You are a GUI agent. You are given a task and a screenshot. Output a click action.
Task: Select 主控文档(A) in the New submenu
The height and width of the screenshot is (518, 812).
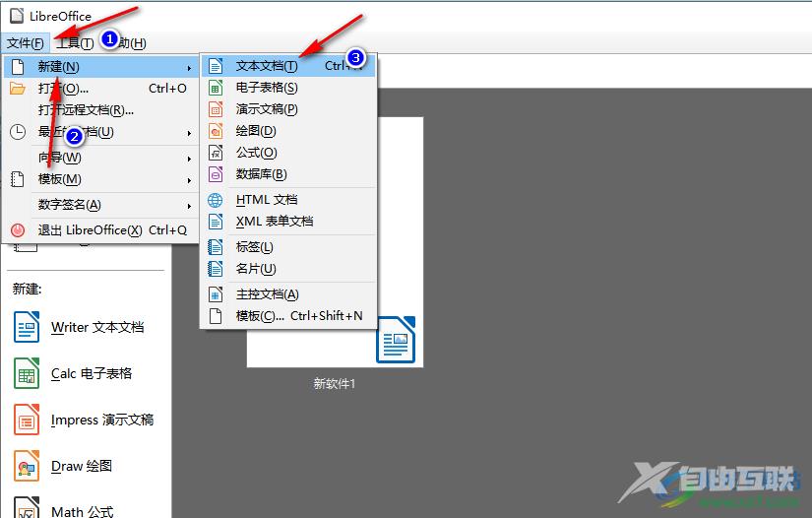(288, 294)
